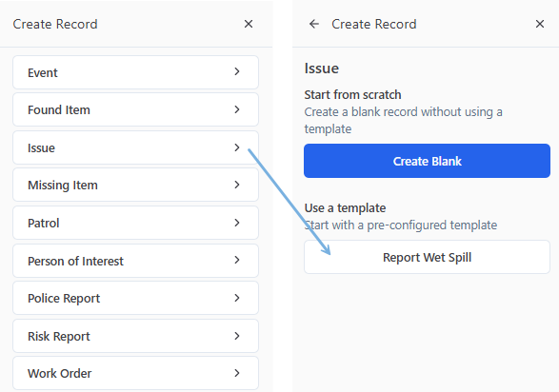Use the Report Wet Spill template
The image size is (559, 392).
(427, 257)
